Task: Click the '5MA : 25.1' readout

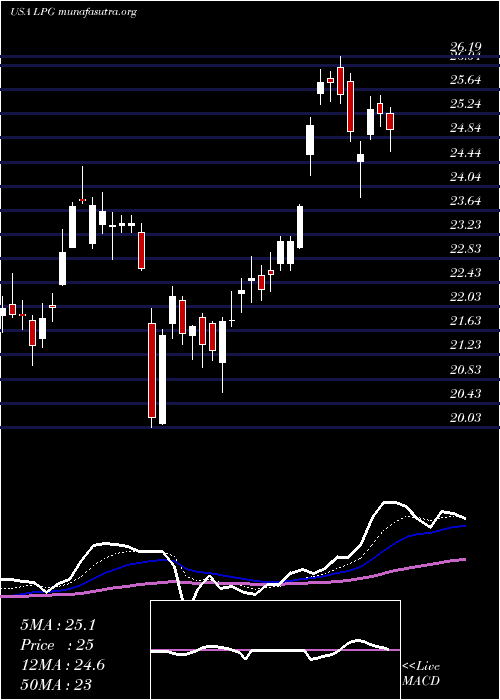Action: coord(58,625)
